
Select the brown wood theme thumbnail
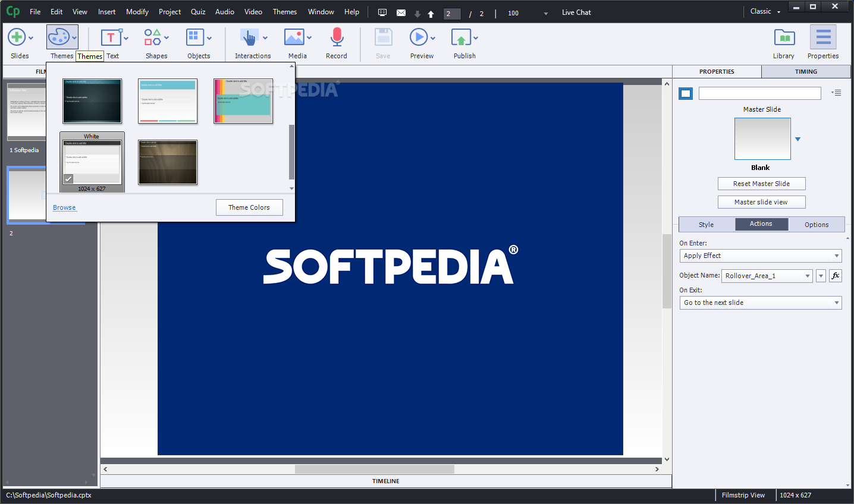click(168, 162)
